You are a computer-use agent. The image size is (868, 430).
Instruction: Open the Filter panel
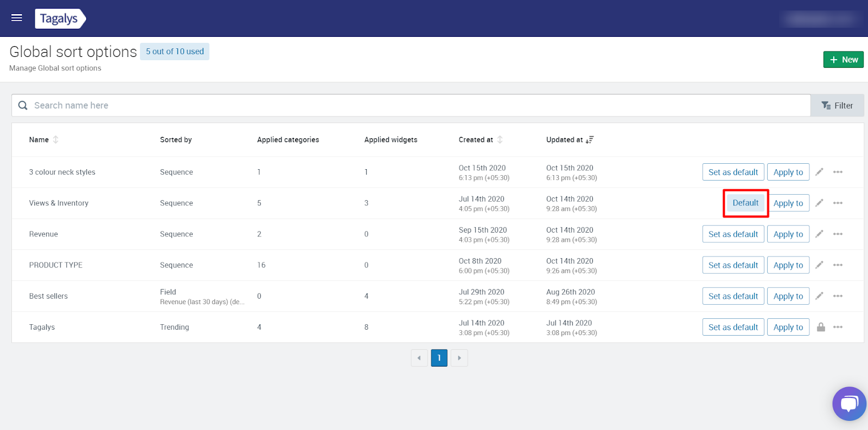pos(837,105)
